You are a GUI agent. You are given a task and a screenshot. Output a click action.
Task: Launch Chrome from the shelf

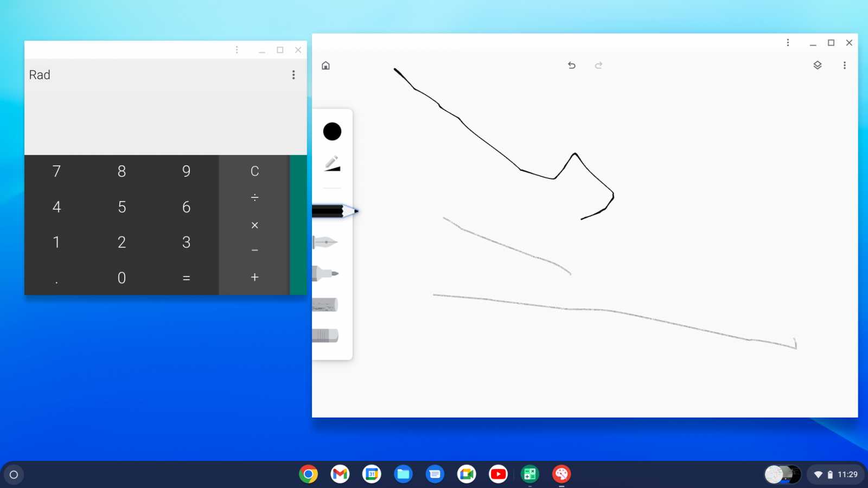(x=308, y=474)
